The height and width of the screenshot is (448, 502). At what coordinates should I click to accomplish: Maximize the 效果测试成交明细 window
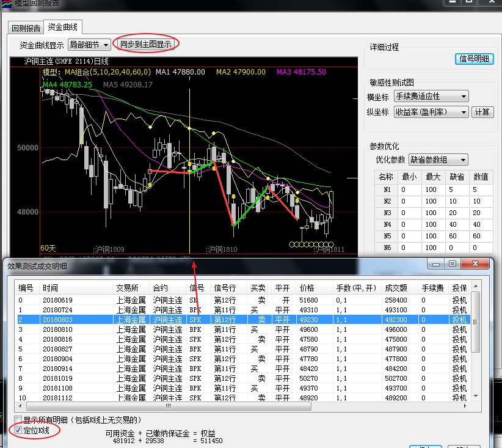coord(453,264)
